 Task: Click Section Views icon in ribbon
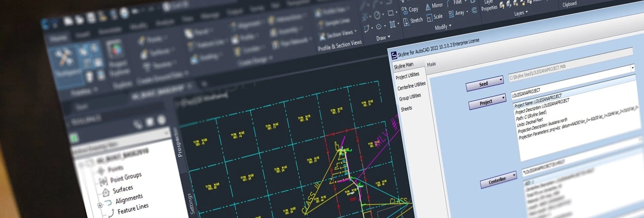click(x=322, y=37)
